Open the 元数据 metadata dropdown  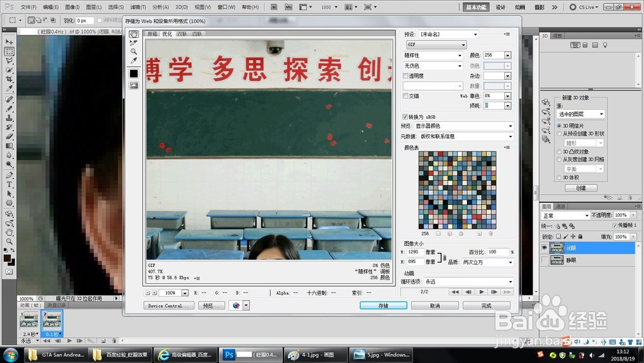[466, 137]
